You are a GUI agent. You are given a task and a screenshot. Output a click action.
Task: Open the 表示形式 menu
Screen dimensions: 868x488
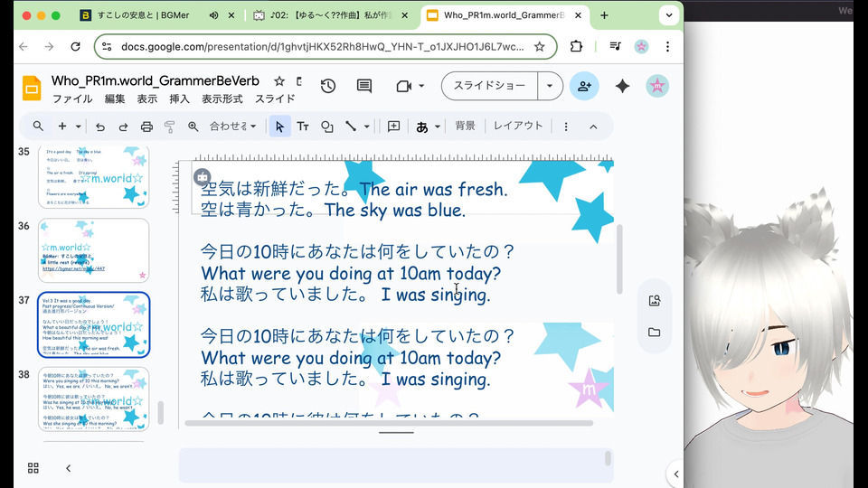tap(222, 99)
